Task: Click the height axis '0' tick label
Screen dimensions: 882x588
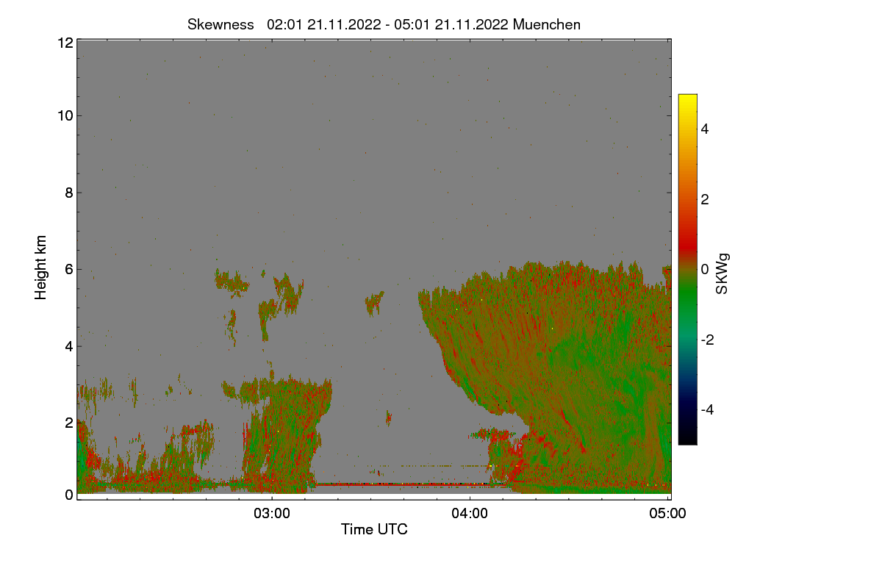Action: tap(69, 495)
